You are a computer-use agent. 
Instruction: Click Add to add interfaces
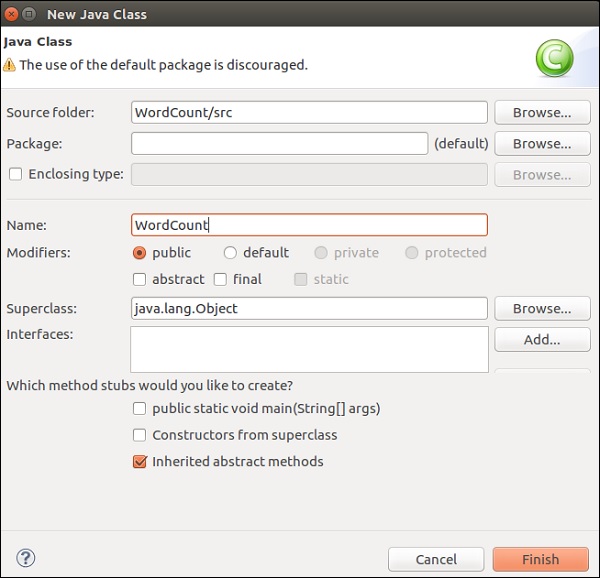point(542,340)
